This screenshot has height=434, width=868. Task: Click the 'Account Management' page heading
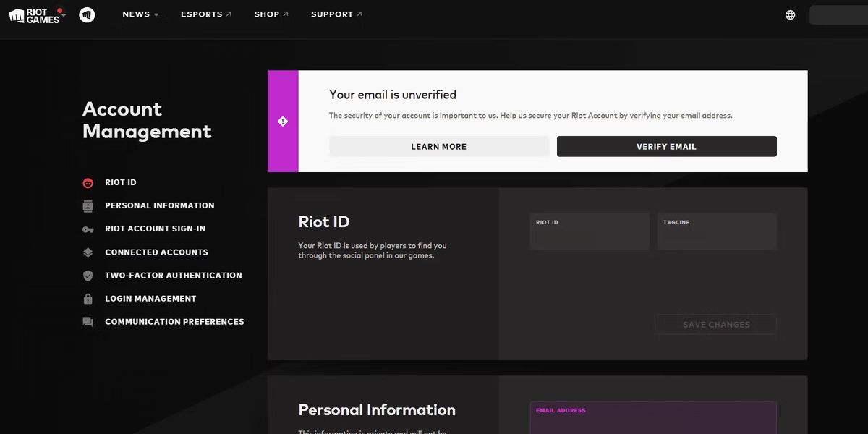point(147,120)
